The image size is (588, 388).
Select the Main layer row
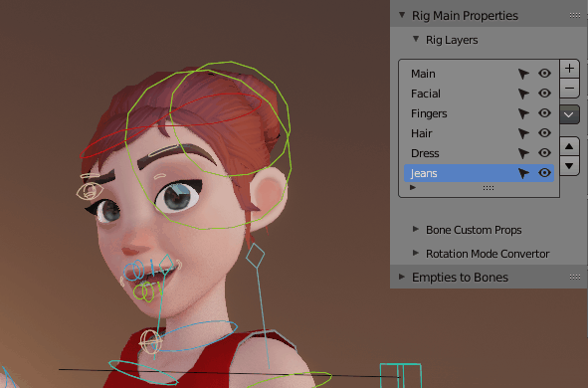(x=479, y=74)
